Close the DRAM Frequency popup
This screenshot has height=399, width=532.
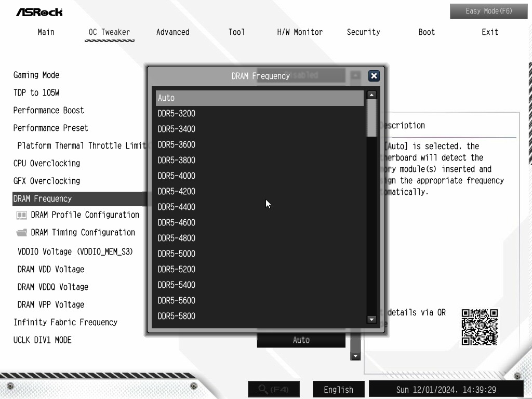tap(374, 76)
